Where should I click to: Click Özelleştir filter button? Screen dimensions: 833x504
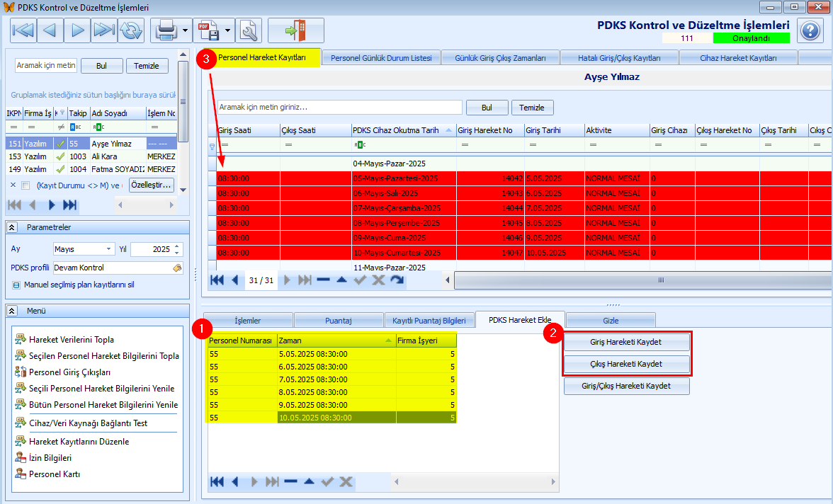coord(152,185)
